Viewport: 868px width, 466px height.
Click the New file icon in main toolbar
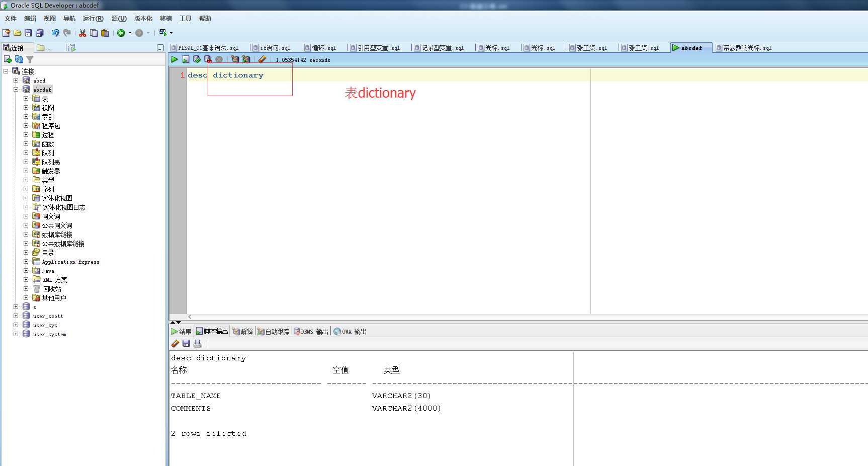6,33
